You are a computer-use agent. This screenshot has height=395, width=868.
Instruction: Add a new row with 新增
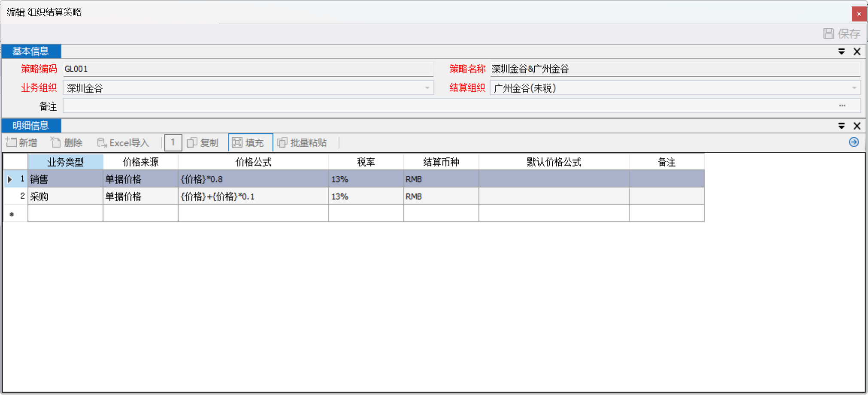(21, 143)
